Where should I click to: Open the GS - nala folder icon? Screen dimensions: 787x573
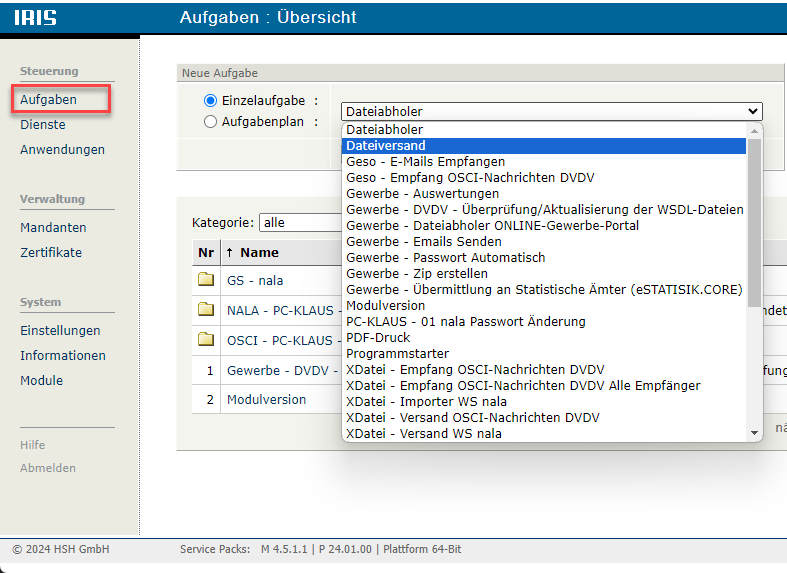[206, 280]
